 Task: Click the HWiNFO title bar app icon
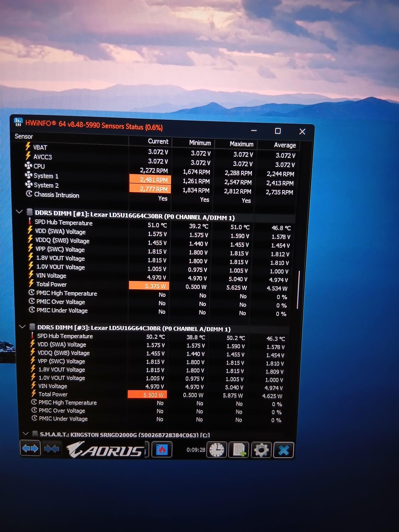click(x=18, y=122)
